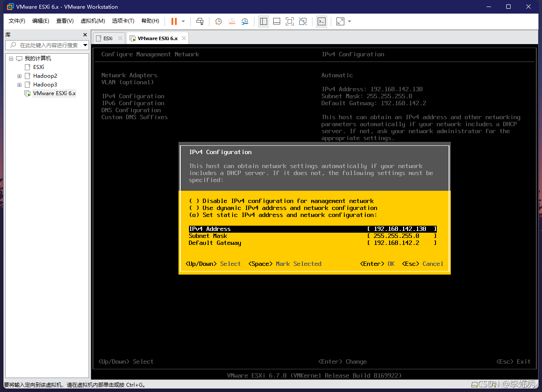Close the ESXi tab
542x392 pixels.
(x=120, y=38)
